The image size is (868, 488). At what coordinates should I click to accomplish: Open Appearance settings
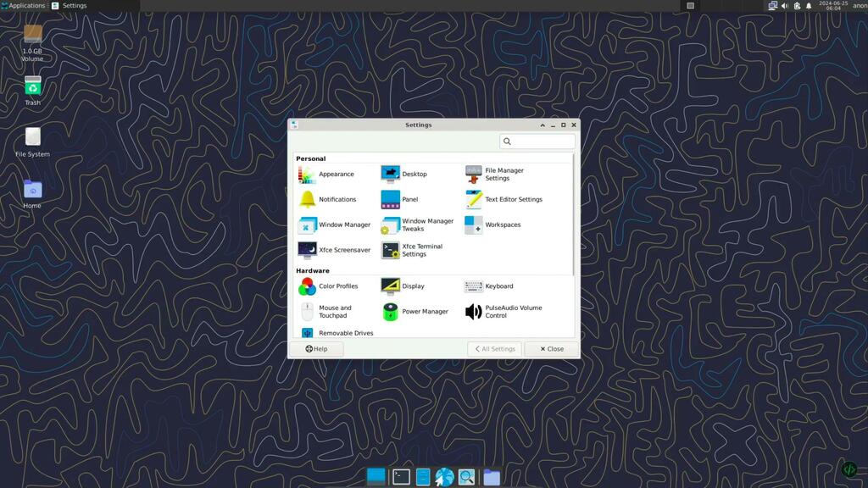pyautogui.click(x=326, y=175)
